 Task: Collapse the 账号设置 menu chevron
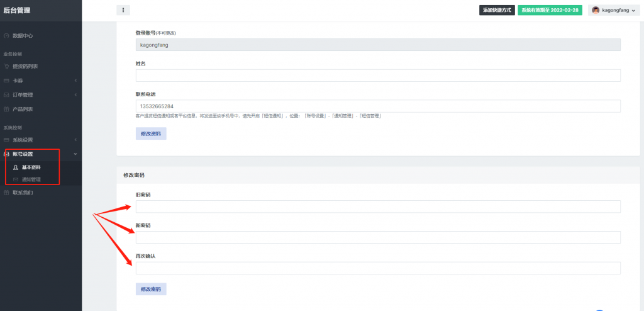(x=75, y=154)
